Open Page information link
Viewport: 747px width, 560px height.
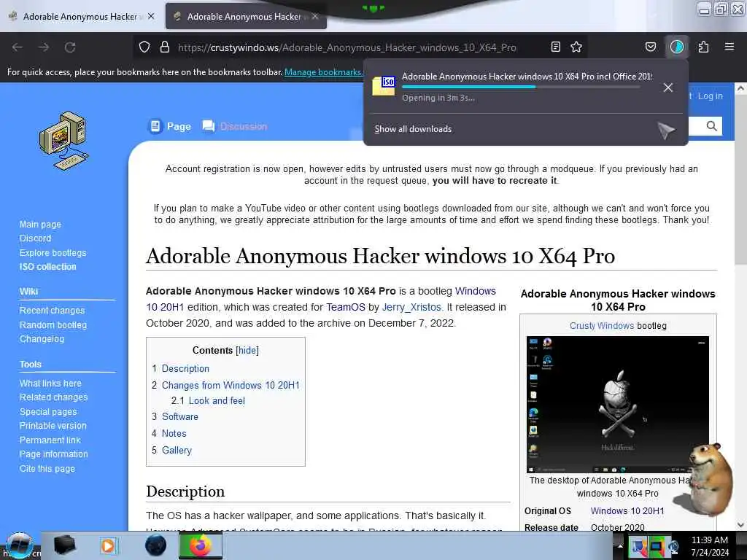click(53, 454)
